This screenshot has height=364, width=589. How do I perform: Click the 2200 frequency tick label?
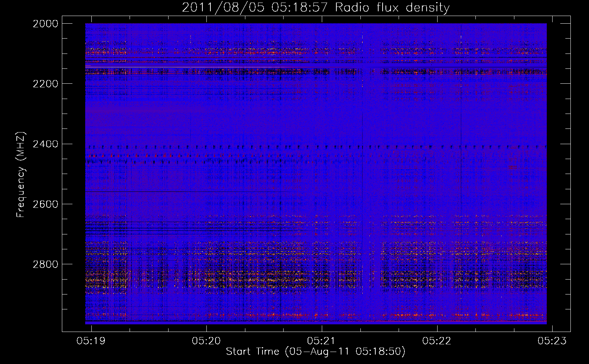(x=46, y=84)
